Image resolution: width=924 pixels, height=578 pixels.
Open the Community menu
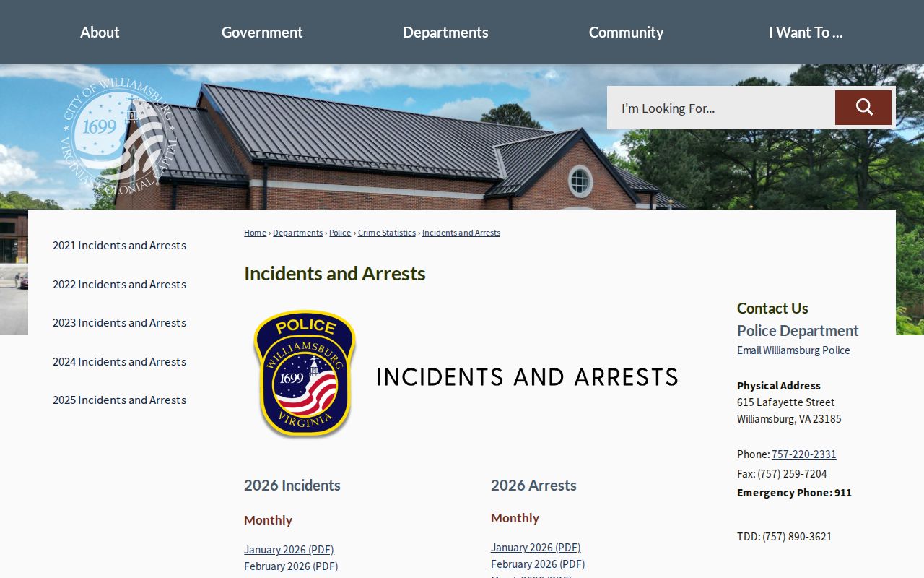click(626, 32)
